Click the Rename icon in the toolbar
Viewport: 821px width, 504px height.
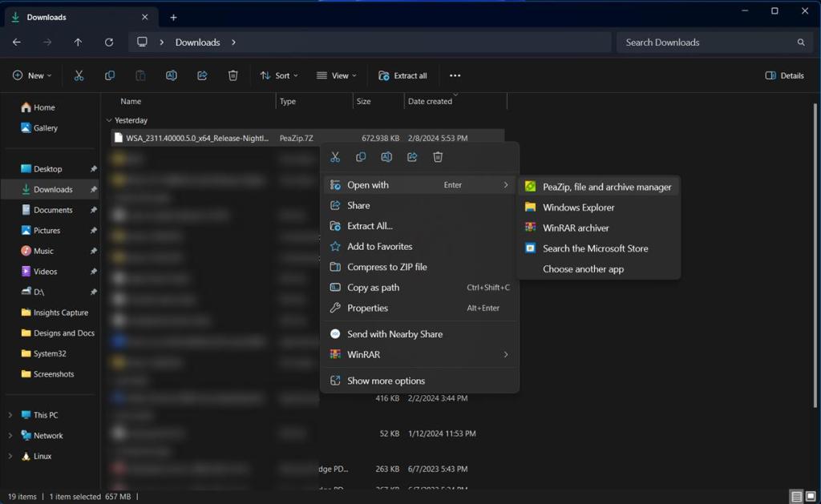[x=172, y=75]
